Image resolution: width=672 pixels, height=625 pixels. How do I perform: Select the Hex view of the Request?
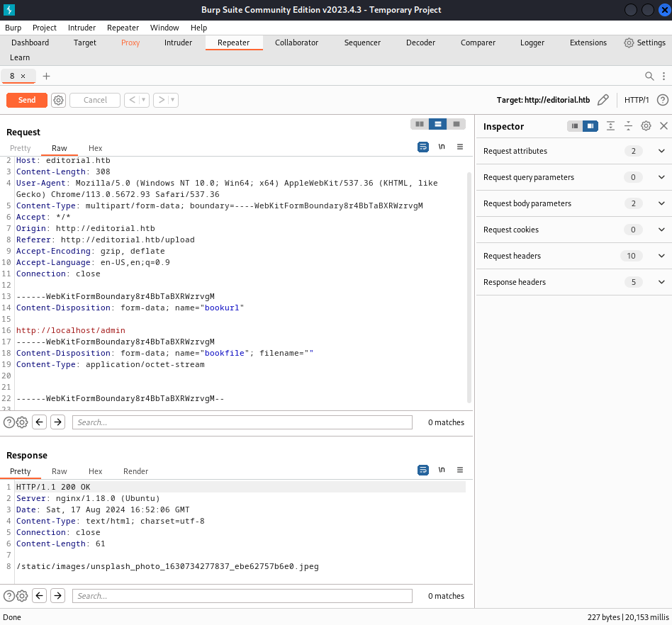pyautogui.click(x=95, y=148)
